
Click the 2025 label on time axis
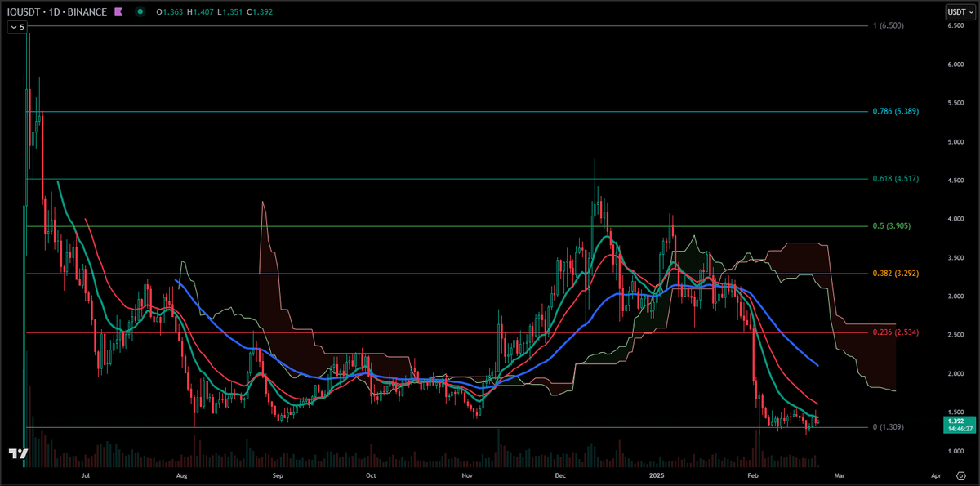click(655, 474)
